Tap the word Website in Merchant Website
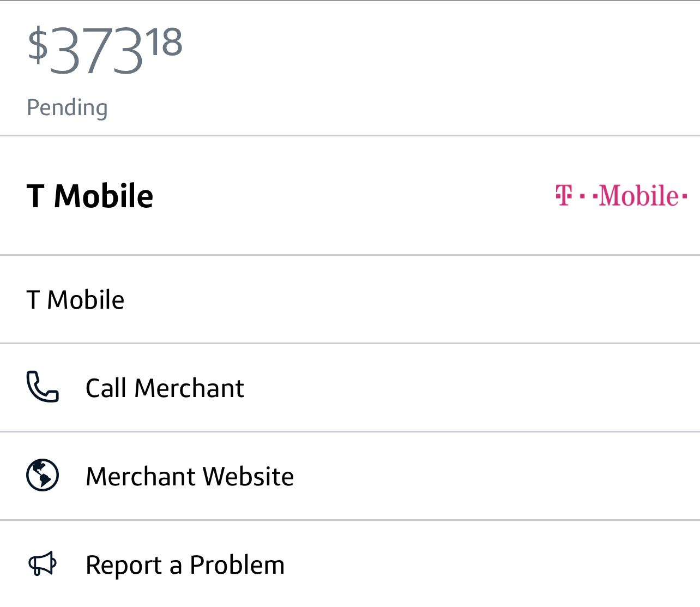 249,477
